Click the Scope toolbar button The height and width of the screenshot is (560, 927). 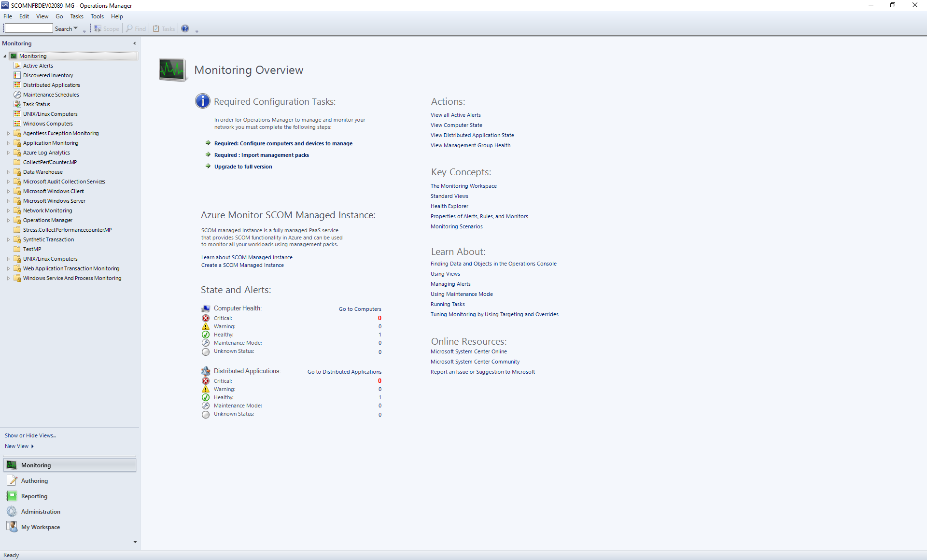tap(107, 28)
